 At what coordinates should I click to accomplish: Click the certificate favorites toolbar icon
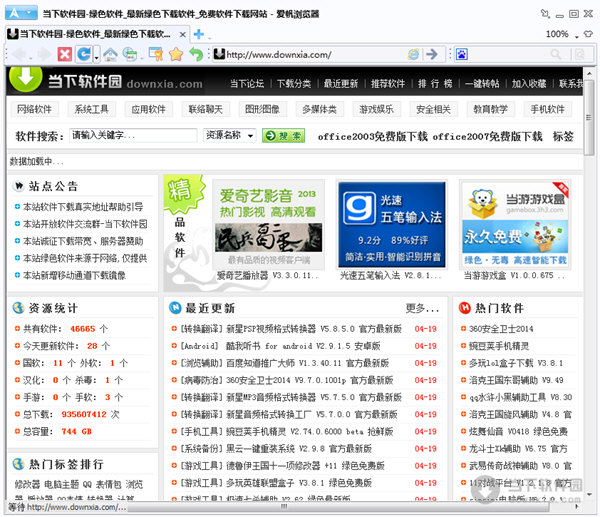point(156,54)
